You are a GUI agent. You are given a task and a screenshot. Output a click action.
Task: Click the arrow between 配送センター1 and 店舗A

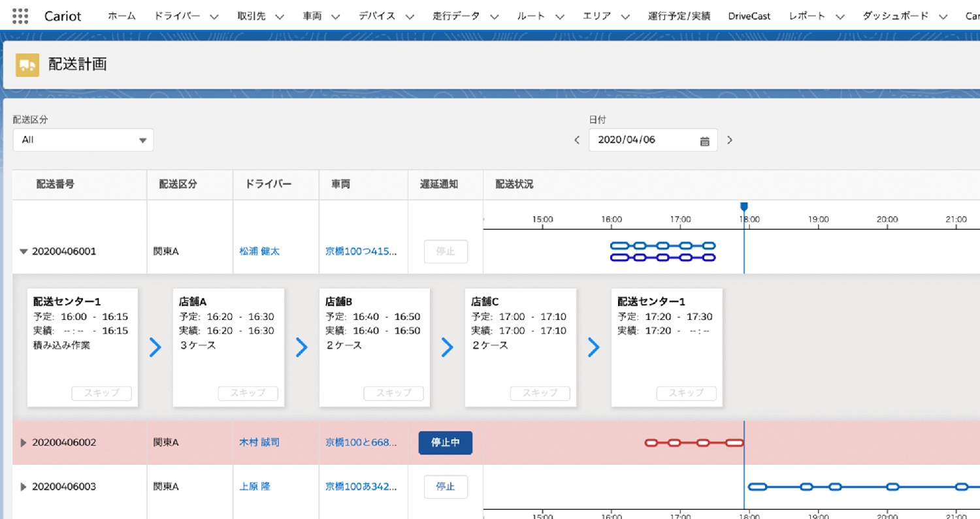tap(155, 347)
